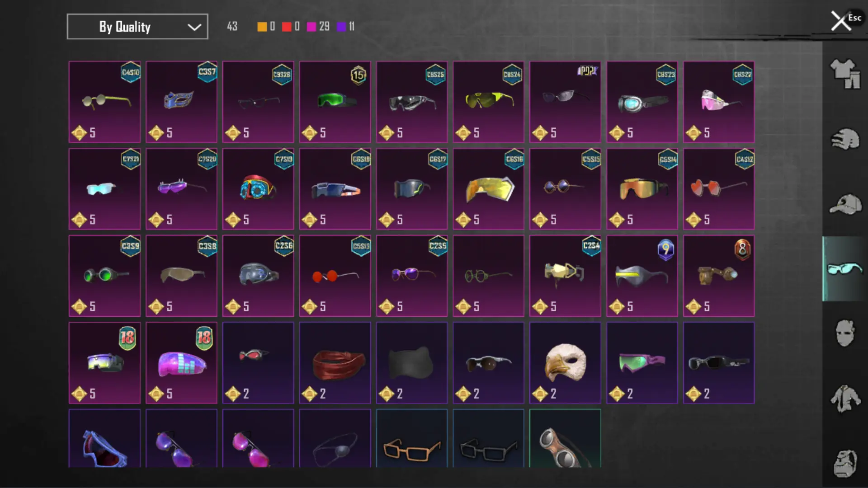
Task: Select the white eagle mask item
Action: [x=565, y=363]
